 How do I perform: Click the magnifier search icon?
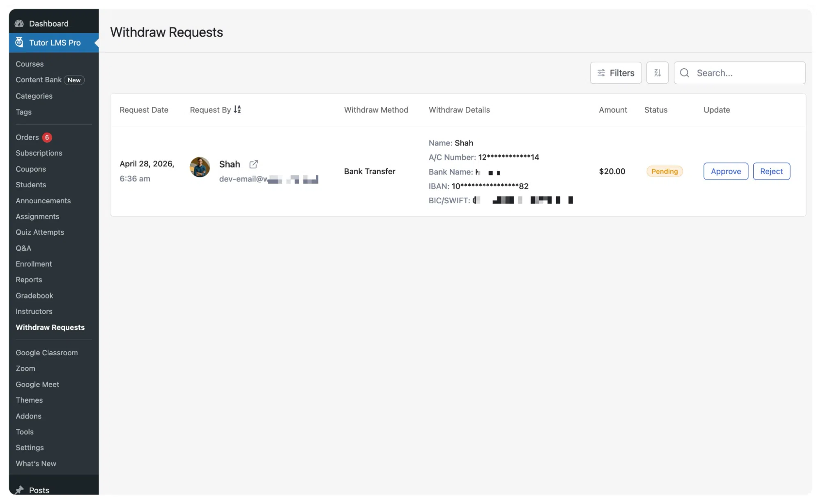[684, 73]
